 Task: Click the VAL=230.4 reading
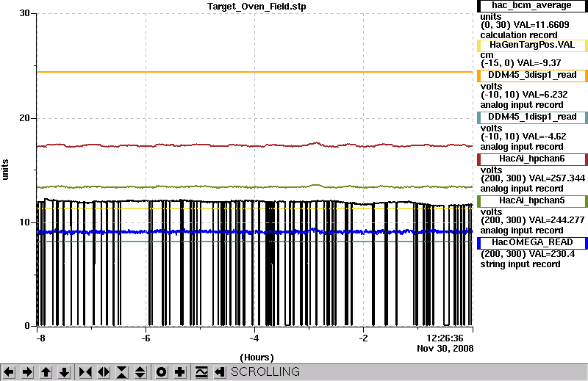(552, 254)
